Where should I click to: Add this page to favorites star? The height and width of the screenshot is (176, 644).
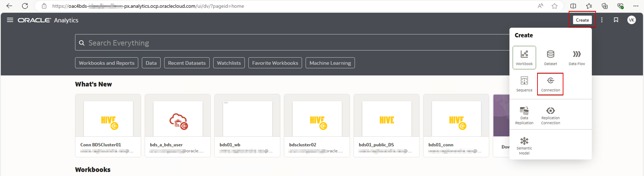click(554, 6)
